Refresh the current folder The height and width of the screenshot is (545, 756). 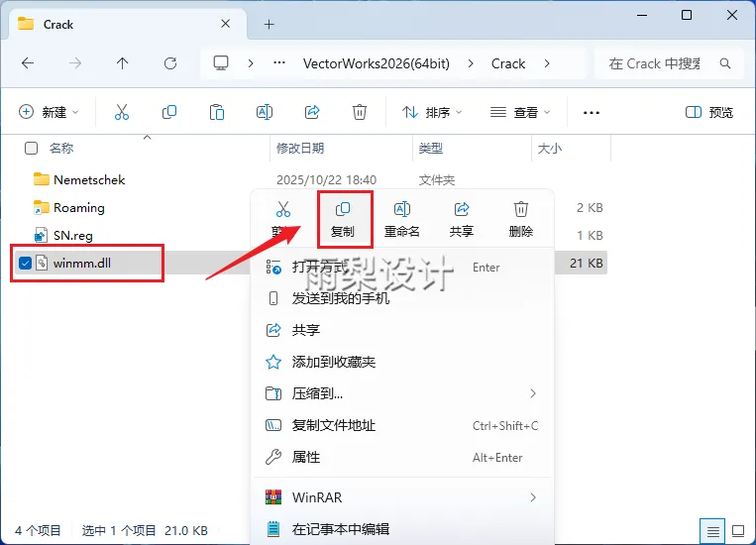click(x=170, y=63)
